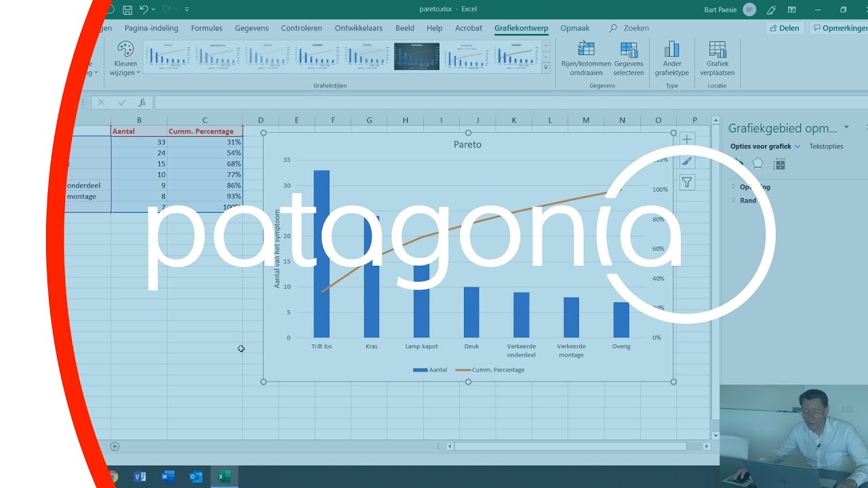Open the Gegevens ribbon tab

252,28
